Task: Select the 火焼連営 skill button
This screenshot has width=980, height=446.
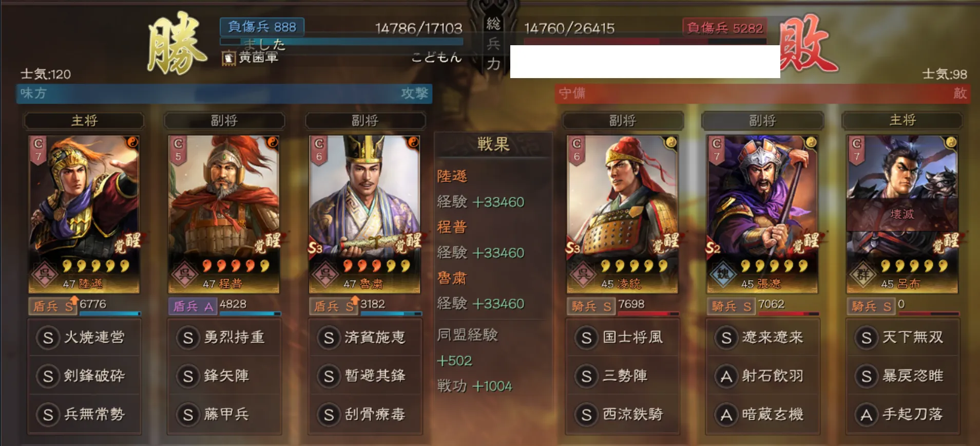Action: click(84, 337)
